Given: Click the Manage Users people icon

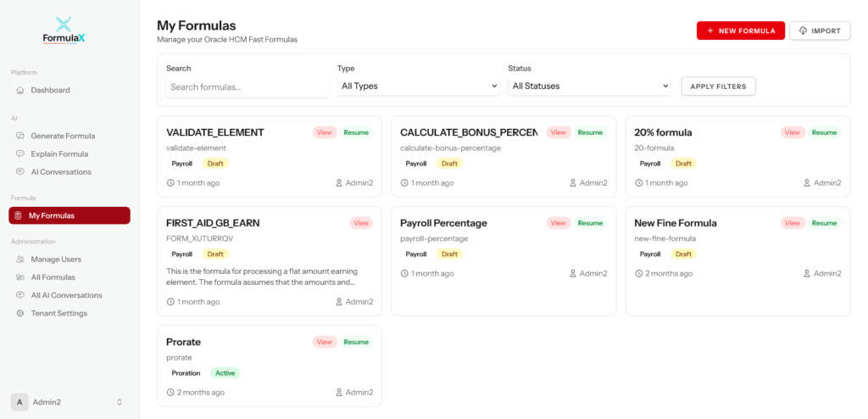Looking at the screenshot, I should [x=20, y=260].
